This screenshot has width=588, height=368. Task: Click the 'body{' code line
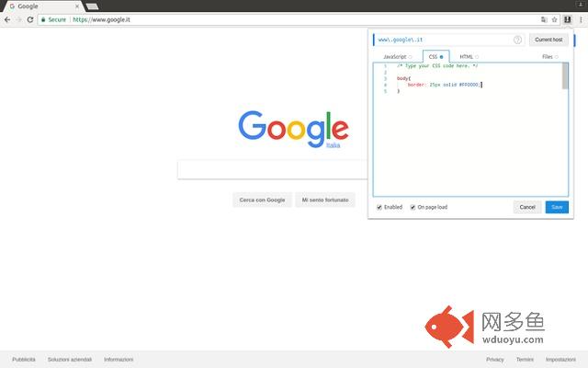pyautogui.click(x=403, y=78)
